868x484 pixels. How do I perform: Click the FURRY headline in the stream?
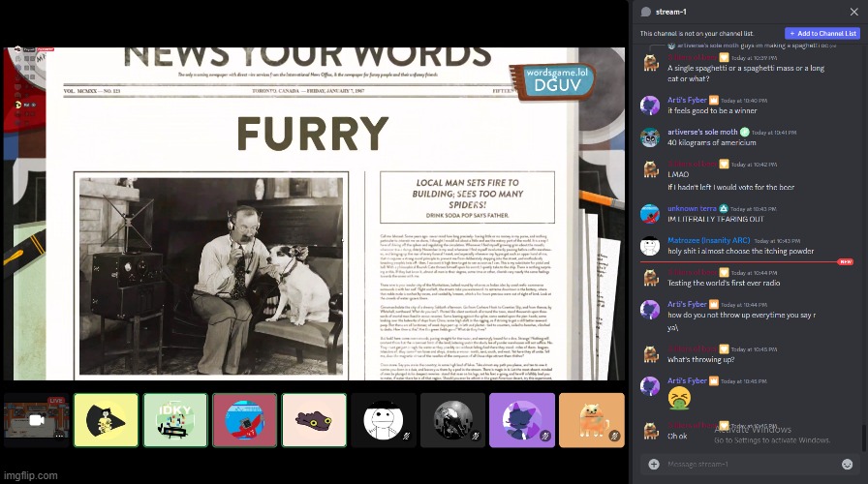(x=313, y=134)
